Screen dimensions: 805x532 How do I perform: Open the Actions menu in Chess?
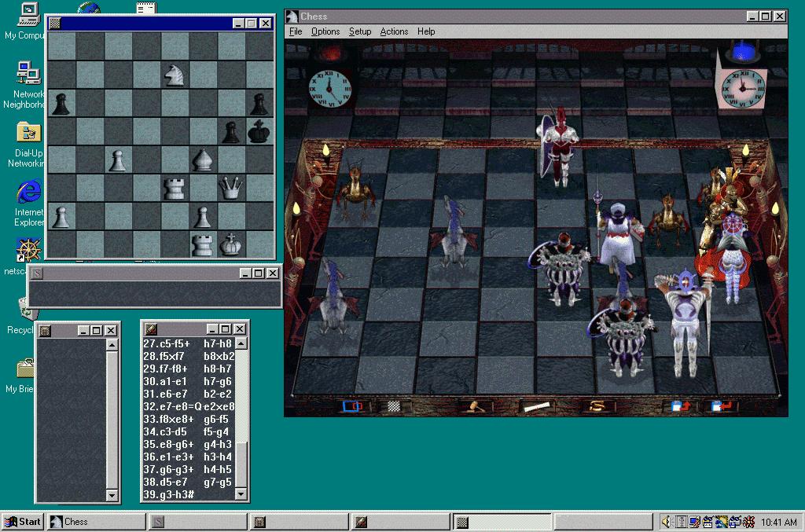point(394,31)
